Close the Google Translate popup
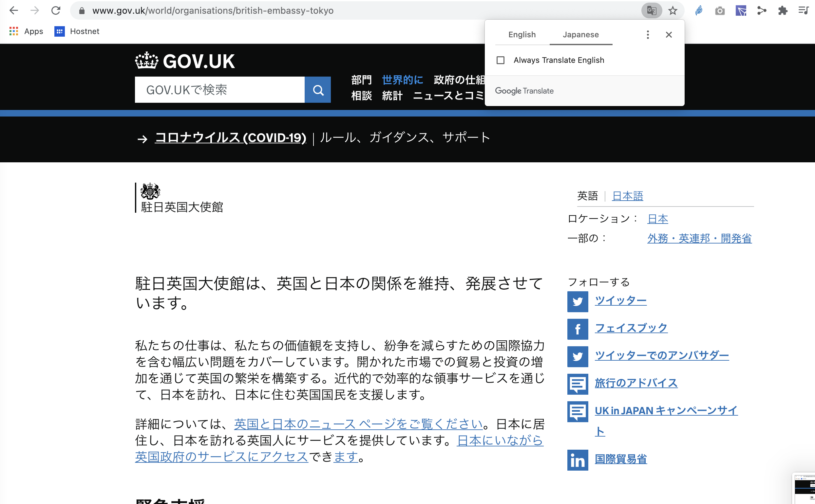This screenshot has height=504, width=815. pos(669,35)
